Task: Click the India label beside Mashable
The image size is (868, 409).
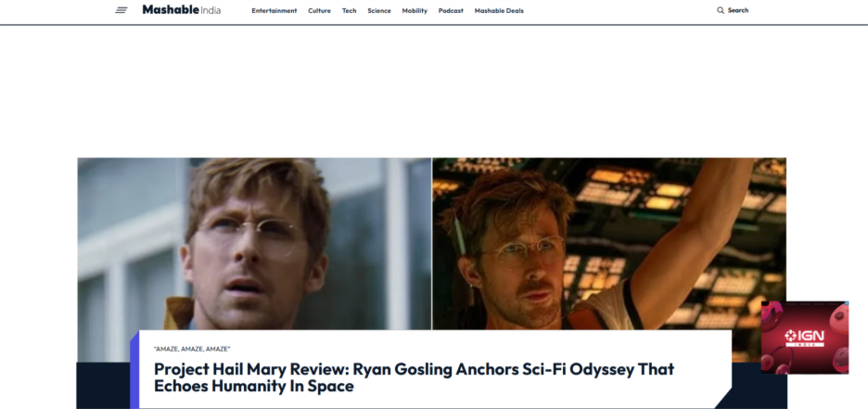Action: pyautogui.click(x=211, y=10)
